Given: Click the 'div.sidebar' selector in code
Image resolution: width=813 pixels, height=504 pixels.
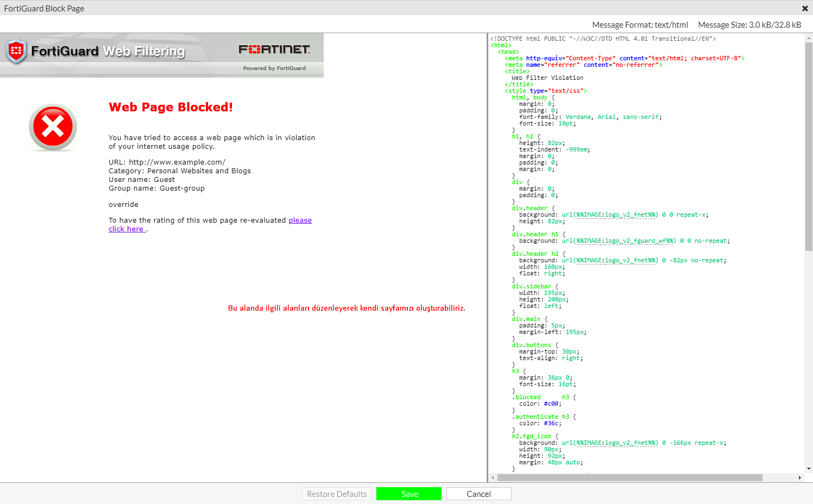Looking at the screenshot, I should pos(531,286).
